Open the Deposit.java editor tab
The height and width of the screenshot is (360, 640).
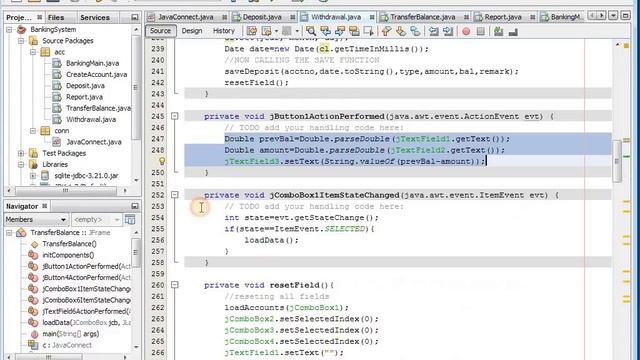coord(262,17)
